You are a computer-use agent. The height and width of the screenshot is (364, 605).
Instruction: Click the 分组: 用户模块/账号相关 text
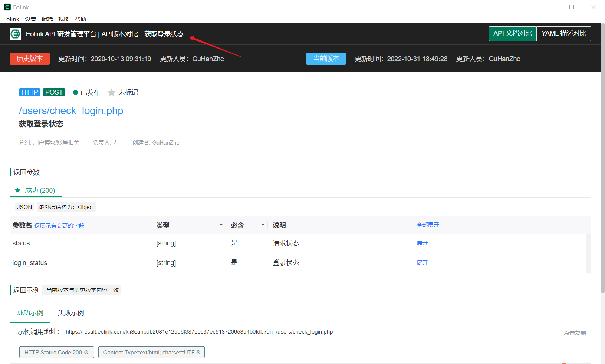pyautogui.click(x=49, y=143)
